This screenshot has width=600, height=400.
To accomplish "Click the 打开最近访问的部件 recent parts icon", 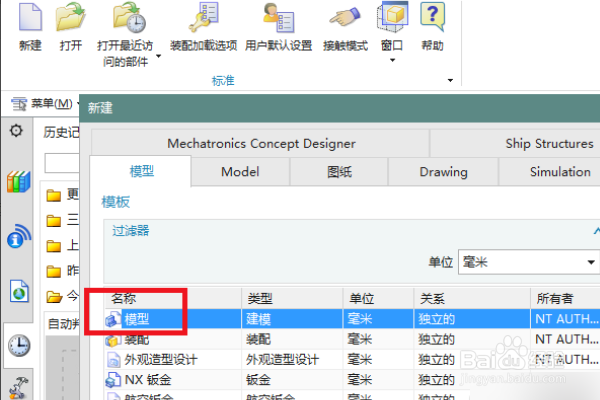I will tap(129, 17).
